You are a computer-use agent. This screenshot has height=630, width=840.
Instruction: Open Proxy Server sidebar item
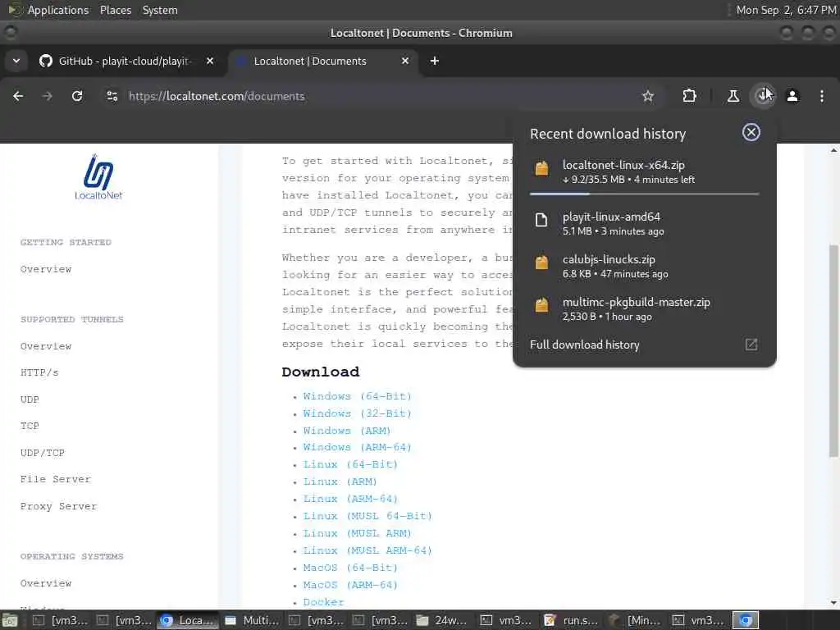(59, 506)
